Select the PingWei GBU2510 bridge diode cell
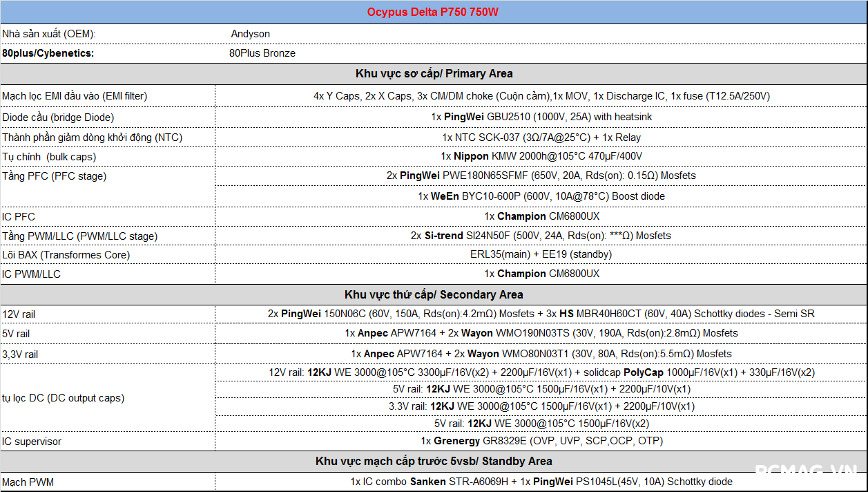Screen dimensions: 868x492 pyautogui.click(x=541, y=117)
